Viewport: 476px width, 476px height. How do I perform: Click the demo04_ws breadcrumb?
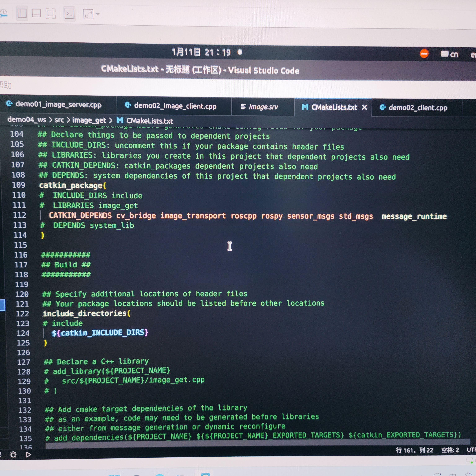(27, 119)
